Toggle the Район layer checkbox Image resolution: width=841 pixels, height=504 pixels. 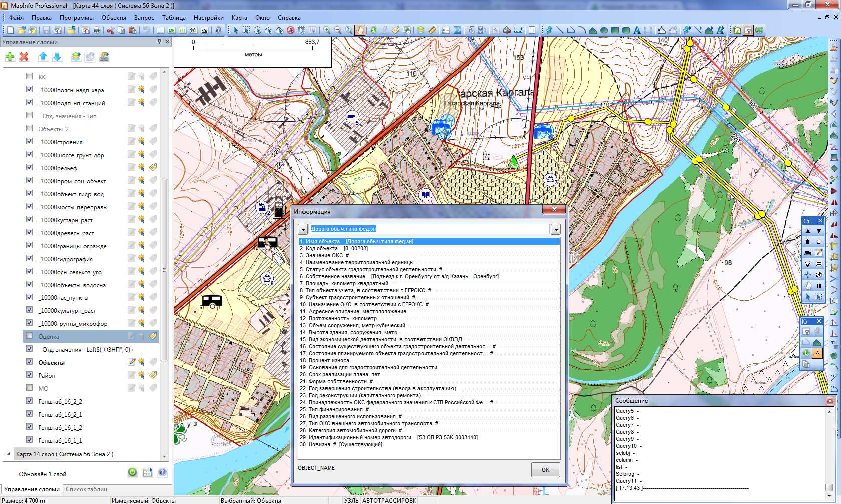[29, 375]
